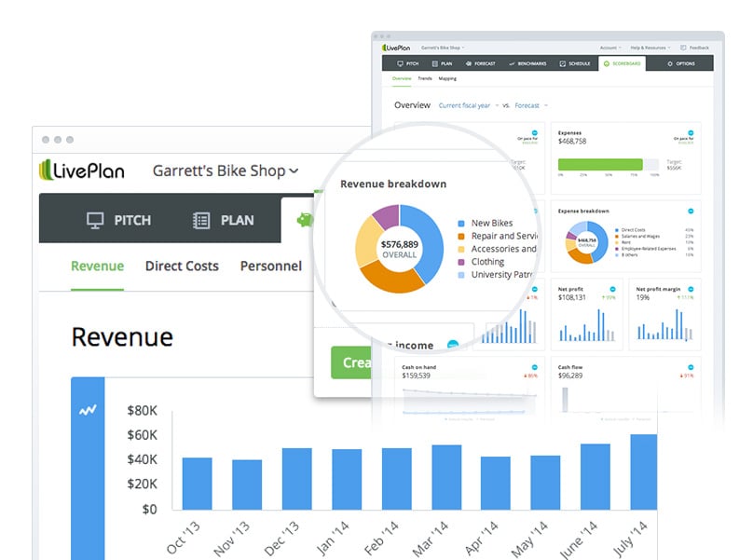This screenshot has height=560, width=753.
Task: Click blue circle icon on Cash flow card
Action: [x=691, y=367]
